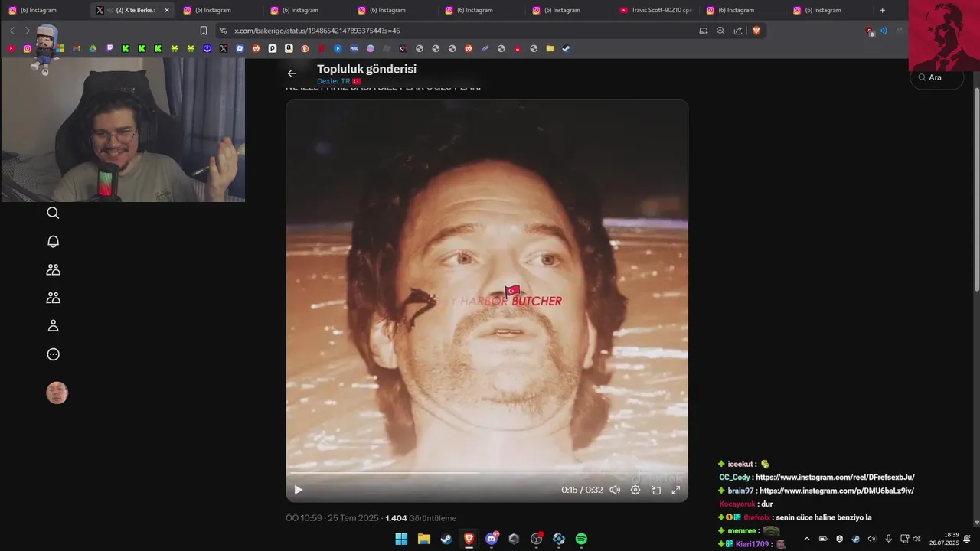Viewport: 980px width, 551px height.
Task: Open OBS Studio from taskbar
Action: [536, 539]
